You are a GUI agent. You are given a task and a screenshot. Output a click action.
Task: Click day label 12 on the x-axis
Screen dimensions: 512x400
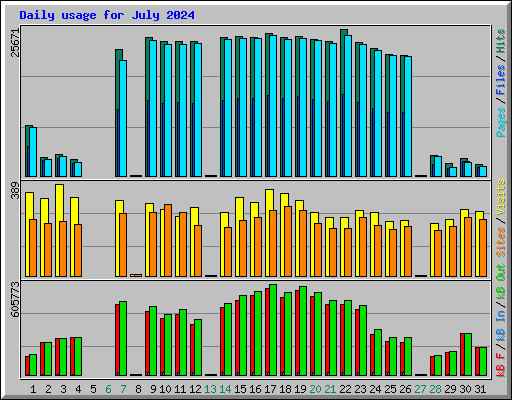click(x=195, y=389)
